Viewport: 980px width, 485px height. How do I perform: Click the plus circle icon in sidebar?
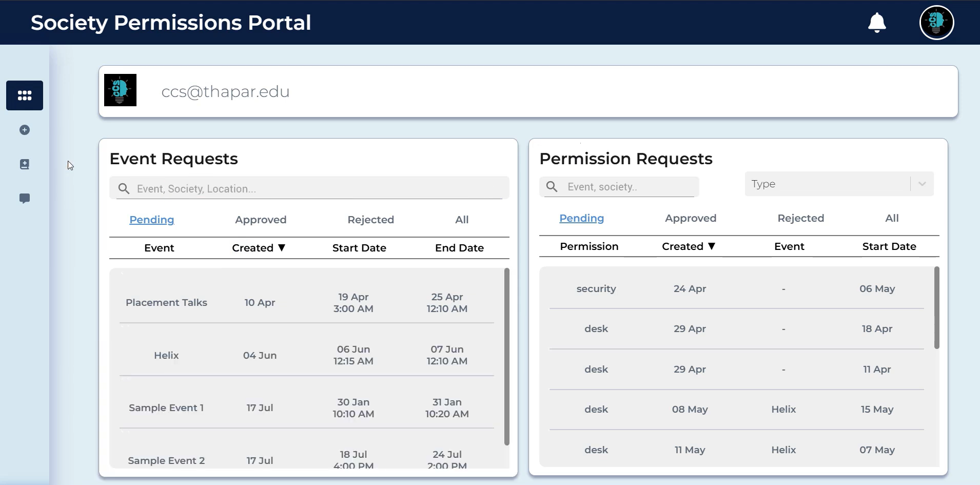tap(25, 130)
